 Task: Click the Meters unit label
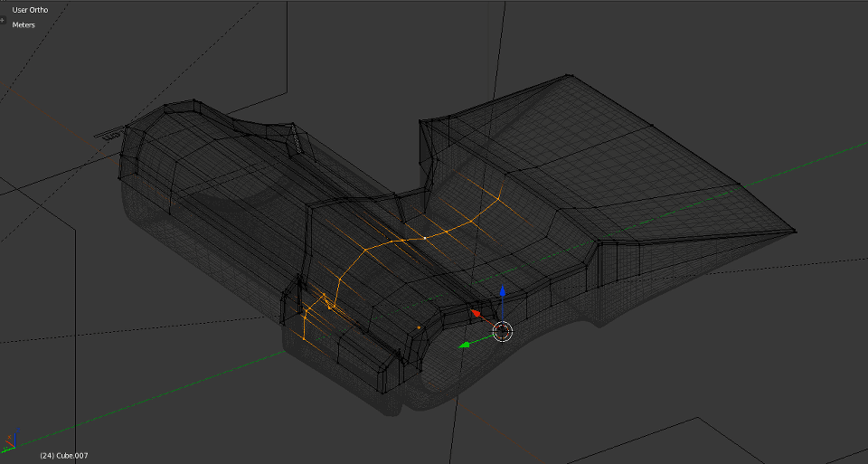coord(24,24)
